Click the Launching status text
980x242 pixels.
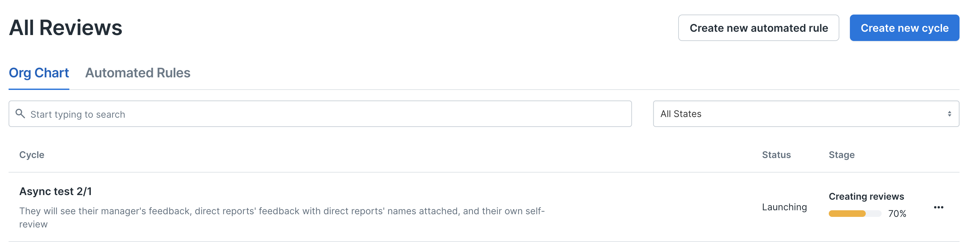pos(784,207)
